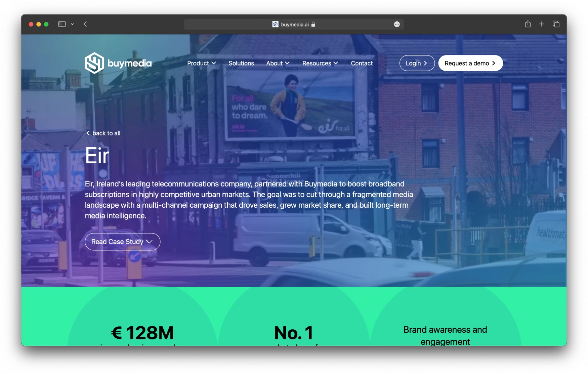Open the Safari share icon
The width and height of the screenshot is (588, 374).
coord(528,24)
